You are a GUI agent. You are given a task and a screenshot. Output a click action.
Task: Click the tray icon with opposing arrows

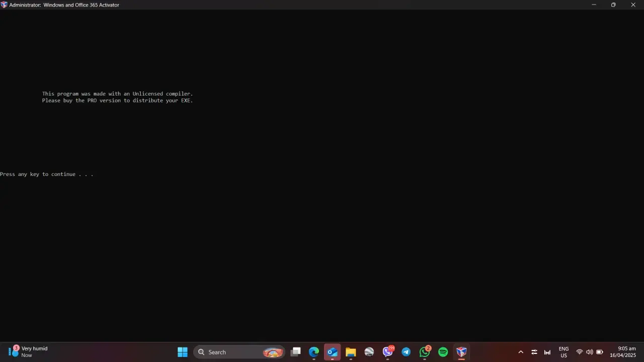coord(534,352)
